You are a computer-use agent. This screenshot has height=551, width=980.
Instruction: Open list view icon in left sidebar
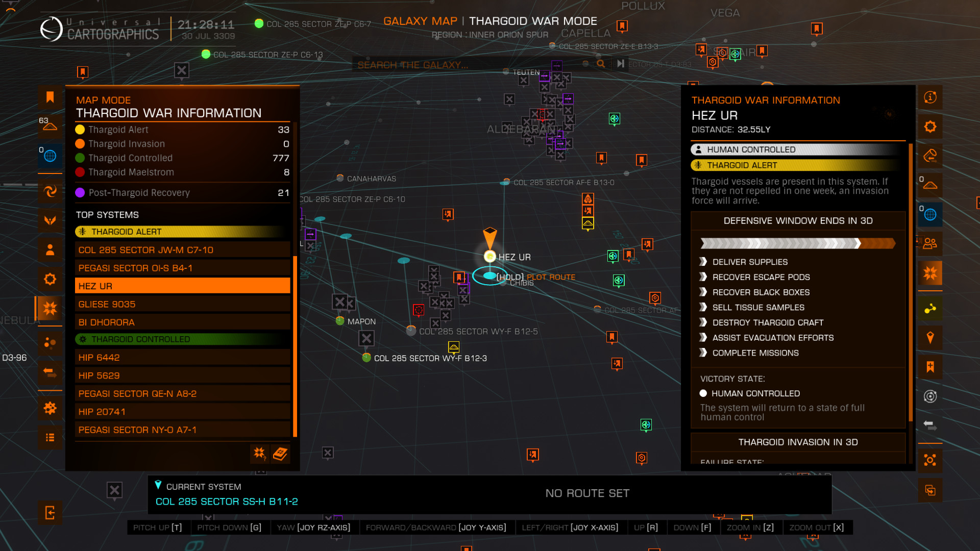click(x=50, y=437)
